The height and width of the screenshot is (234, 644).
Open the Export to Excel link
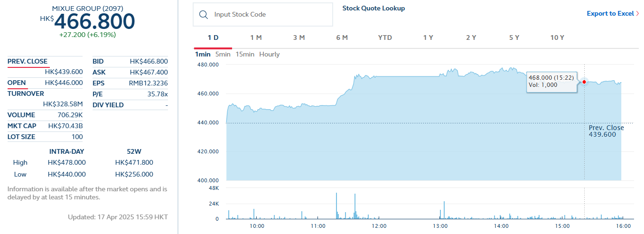(x=610, y=14)
